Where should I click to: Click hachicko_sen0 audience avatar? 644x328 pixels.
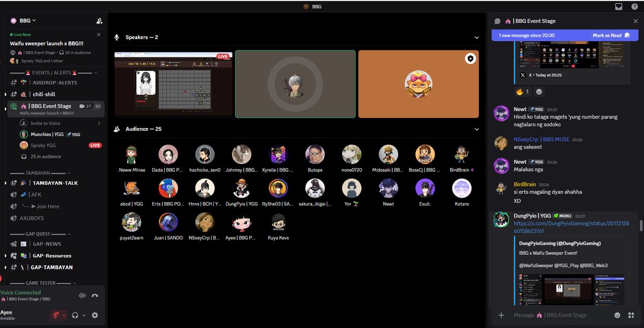(x=205, y=154)
